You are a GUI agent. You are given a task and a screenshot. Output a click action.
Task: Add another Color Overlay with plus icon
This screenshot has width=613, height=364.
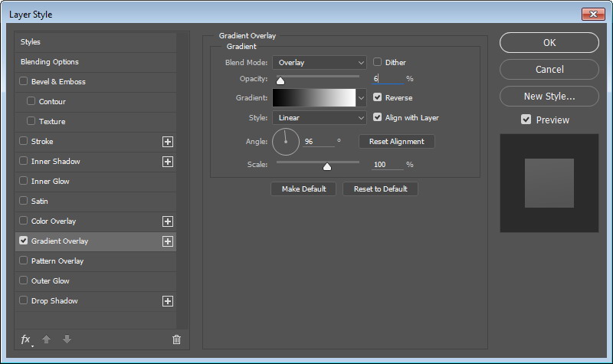[168, 221]
